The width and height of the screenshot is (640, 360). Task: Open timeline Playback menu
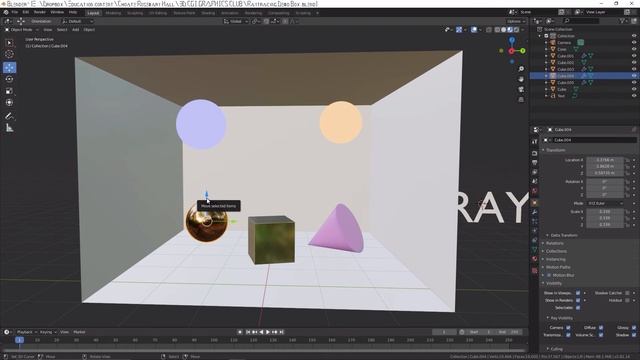tap(27, 332)
